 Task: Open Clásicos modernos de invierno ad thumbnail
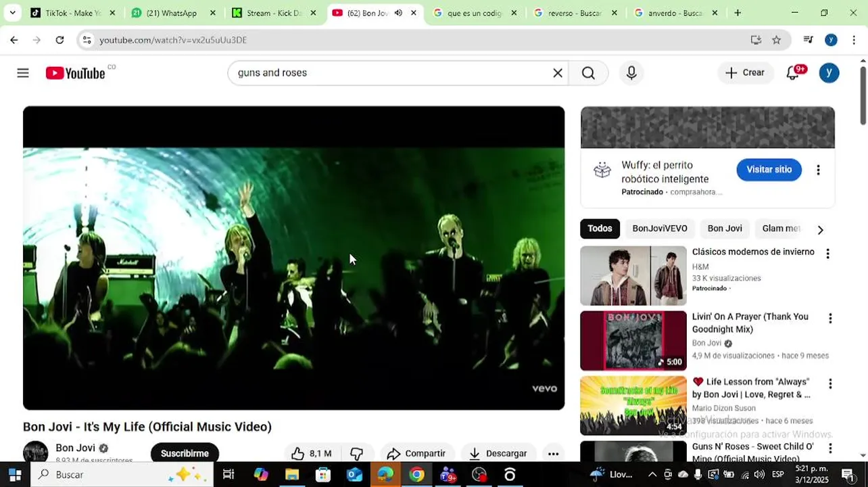click(x=633, y=276)
